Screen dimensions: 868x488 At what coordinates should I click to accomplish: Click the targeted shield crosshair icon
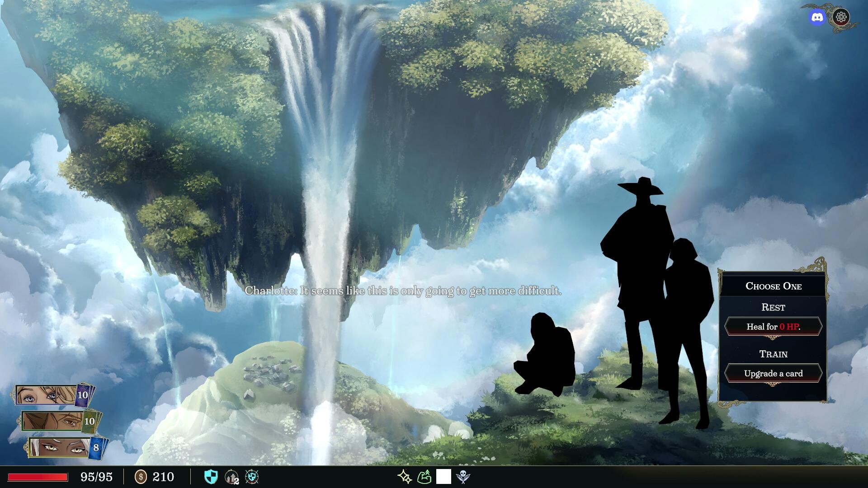point(252,477)
